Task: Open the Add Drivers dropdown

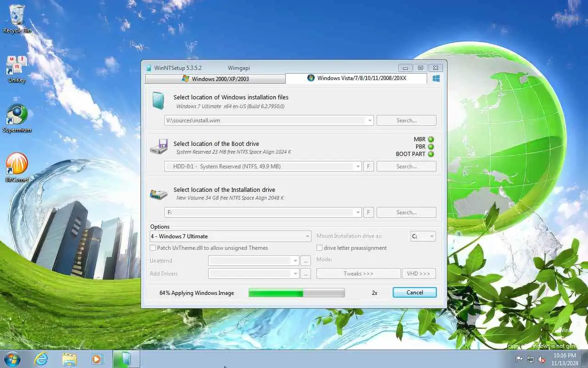Action: point(296,274)
